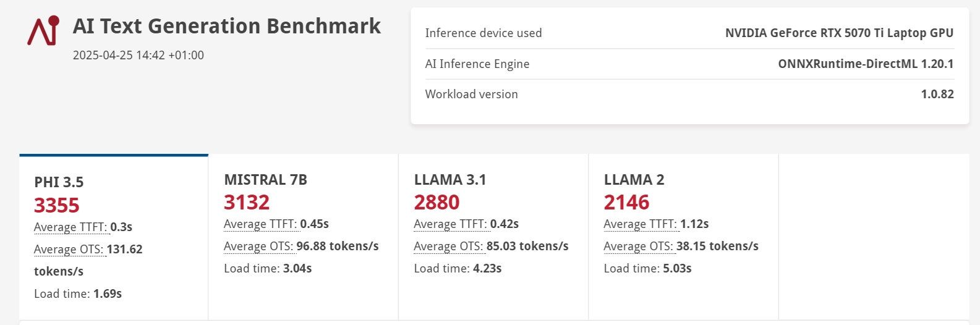Click the PHI 3.5 score 3355
Screen dimensions: 980x325
coord(57,205)
